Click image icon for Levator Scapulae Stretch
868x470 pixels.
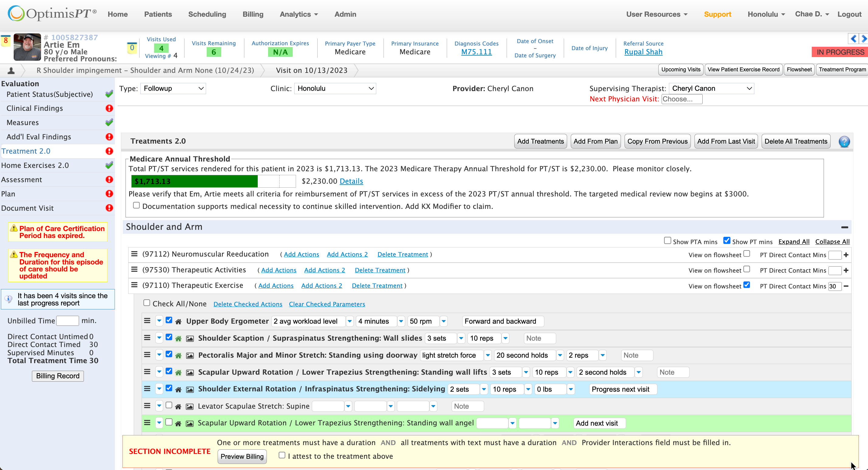click(190, 407)
